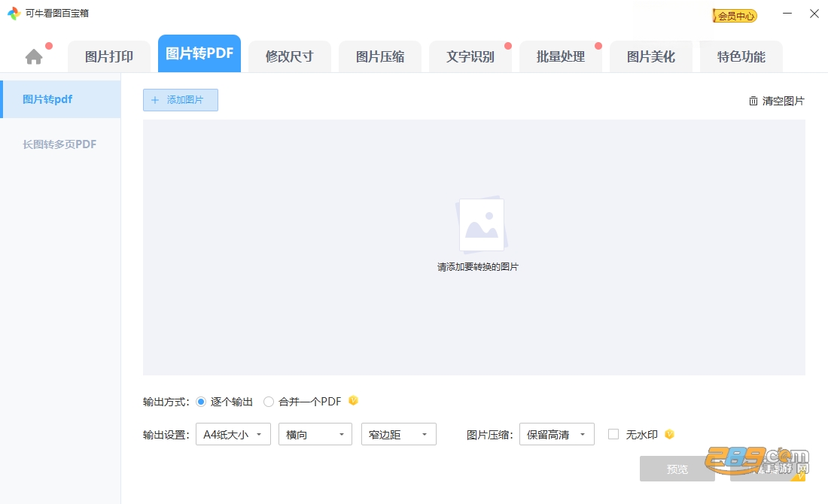Go to the home page icon

(x=34, y=56)
